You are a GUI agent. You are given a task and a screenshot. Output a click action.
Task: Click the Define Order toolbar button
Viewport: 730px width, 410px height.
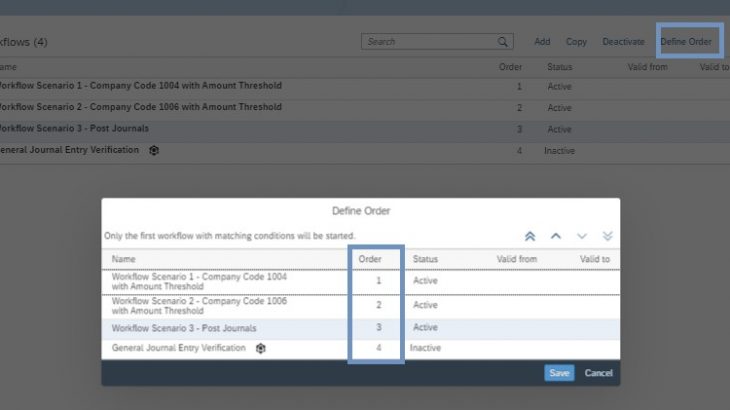coord(686,42)
